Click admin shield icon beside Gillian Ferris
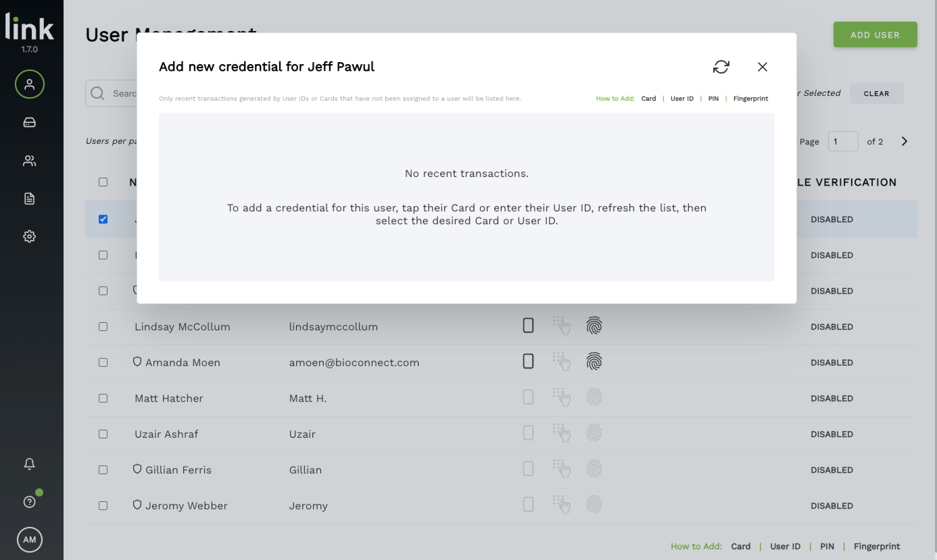This screenshot has width=937, height=560. click(x=137, y=469)
